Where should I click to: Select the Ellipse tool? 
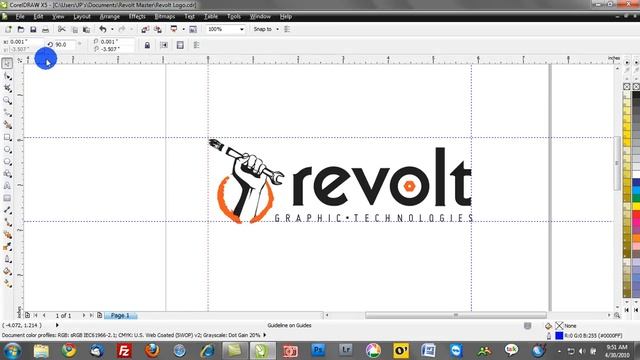point(7,149)
